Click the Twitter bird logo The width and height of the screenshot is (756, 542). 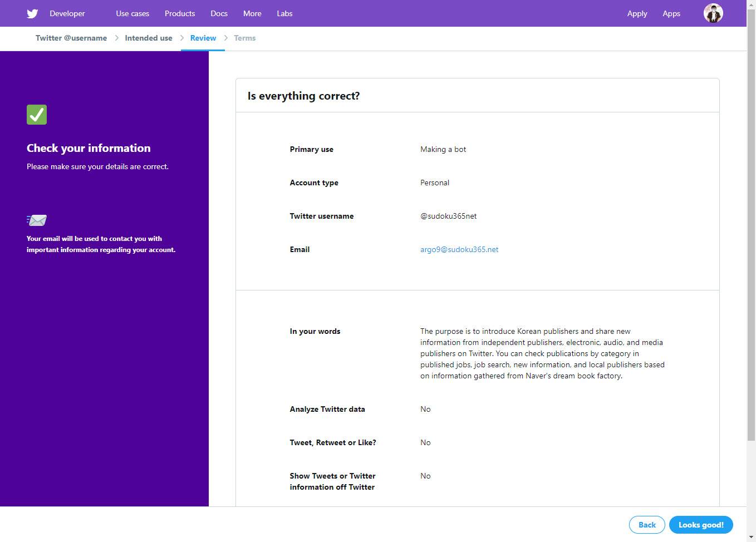click(32, 13)
